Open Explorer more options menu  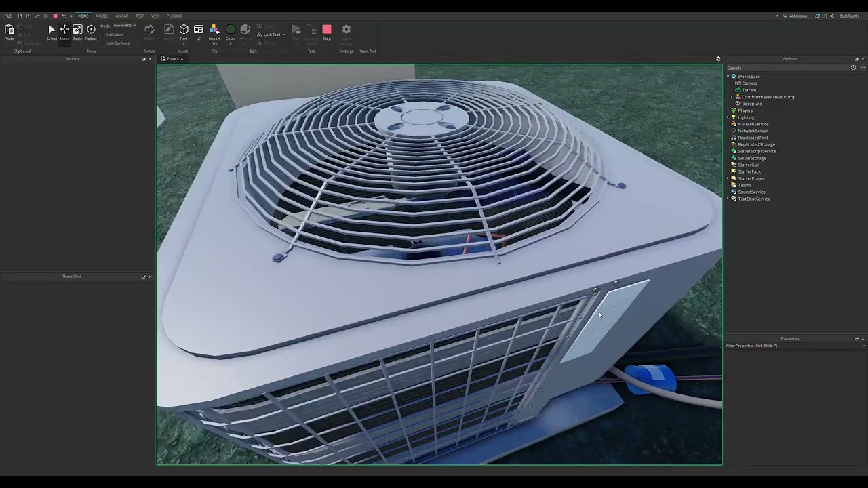click(x=863, y=68)
